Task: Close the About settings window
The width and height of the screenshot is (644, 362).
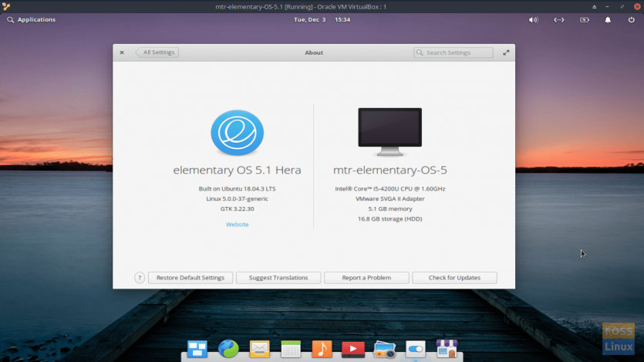Action: coord(122,52)
